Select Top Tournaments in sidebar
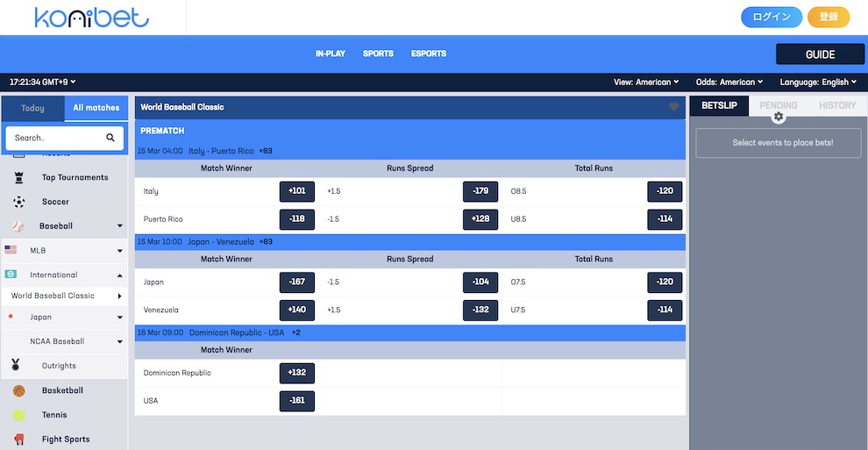Viewport: 868px width, 450px height. click(75, 177)
